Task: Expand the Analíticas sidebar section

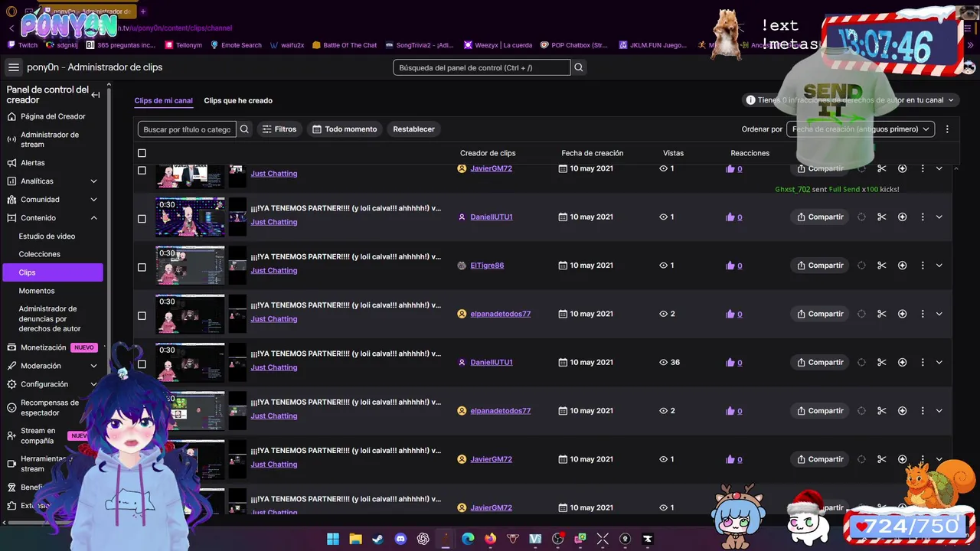Action: point(93,181)
